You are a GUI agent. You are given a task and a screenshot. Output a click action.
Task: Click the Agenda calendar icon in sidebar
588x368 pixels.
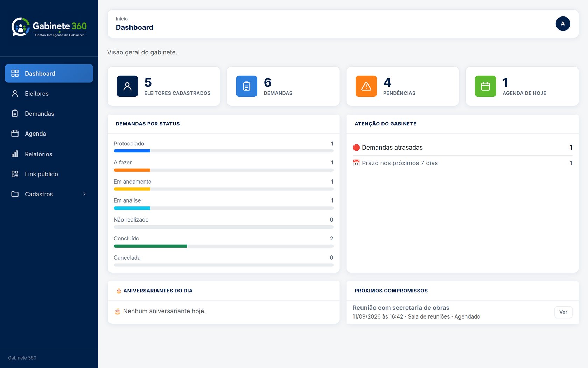click(15, 134)
